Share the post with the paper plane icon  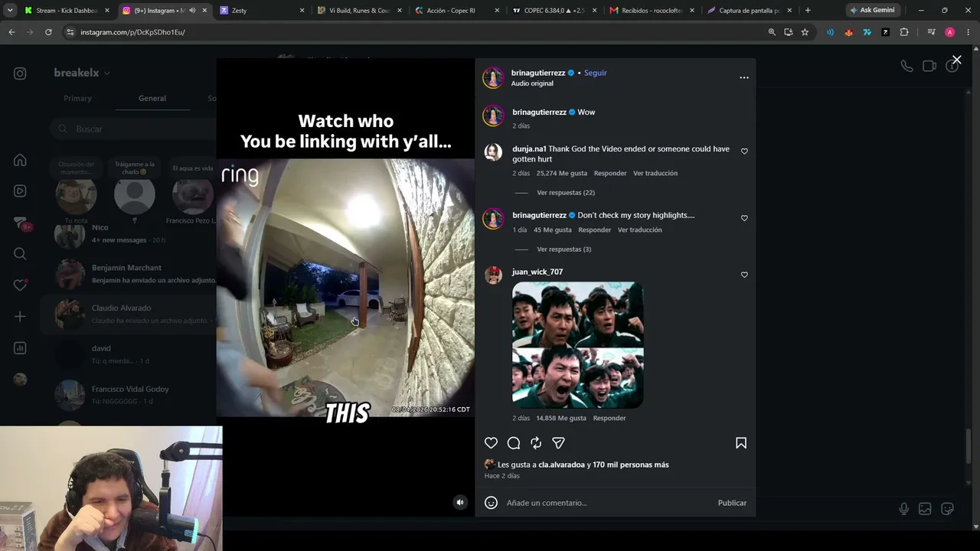pos(558,443)
